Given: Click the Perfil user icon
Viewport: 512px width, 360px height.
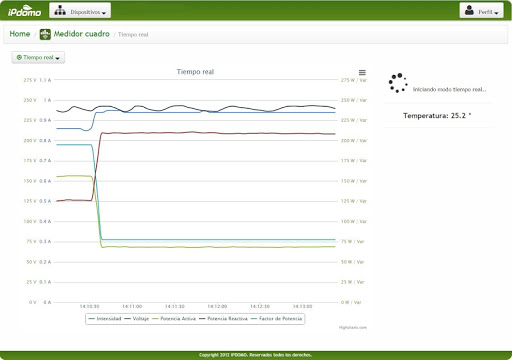Looking at the screenshot, I should click(x=469, y=10).
